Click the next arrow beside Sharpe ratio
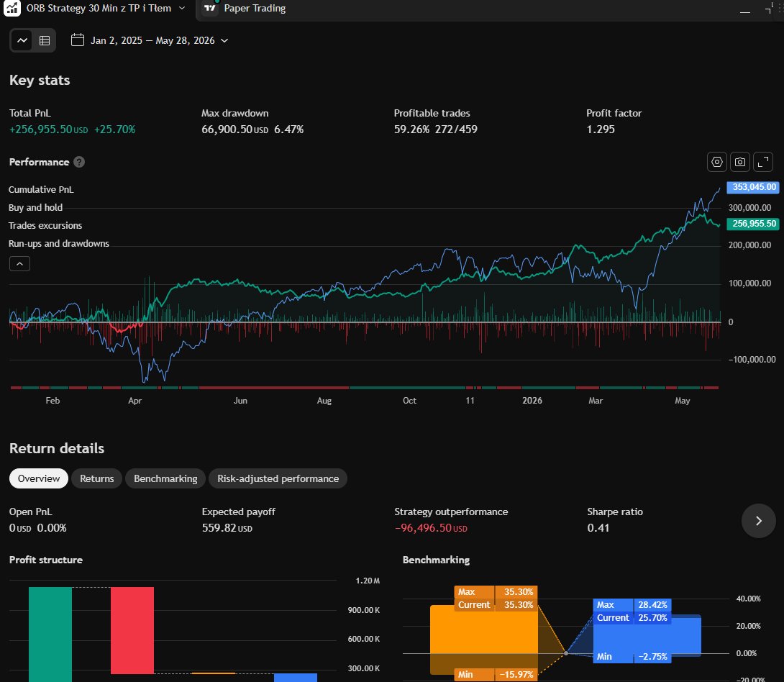784x682 pixels. [759, 521]
